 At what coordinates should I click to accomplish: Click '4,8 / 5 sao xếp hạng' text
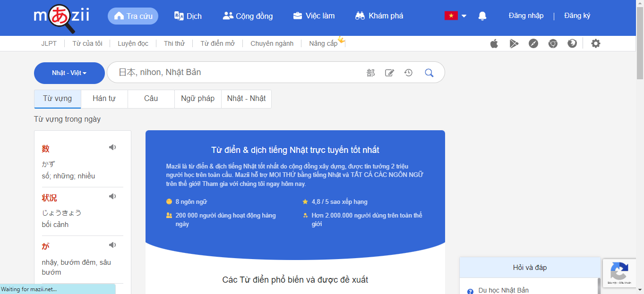click(x=339, y=202)
